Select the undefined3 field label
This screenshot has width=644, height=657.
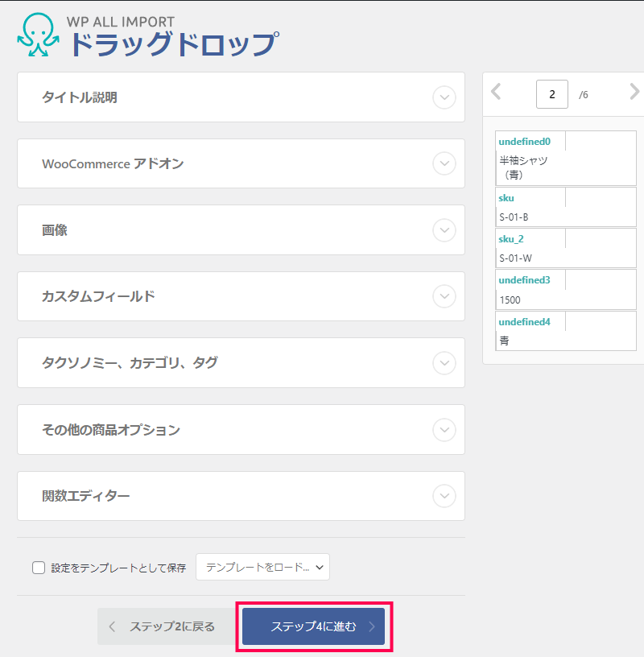point(524,280)
